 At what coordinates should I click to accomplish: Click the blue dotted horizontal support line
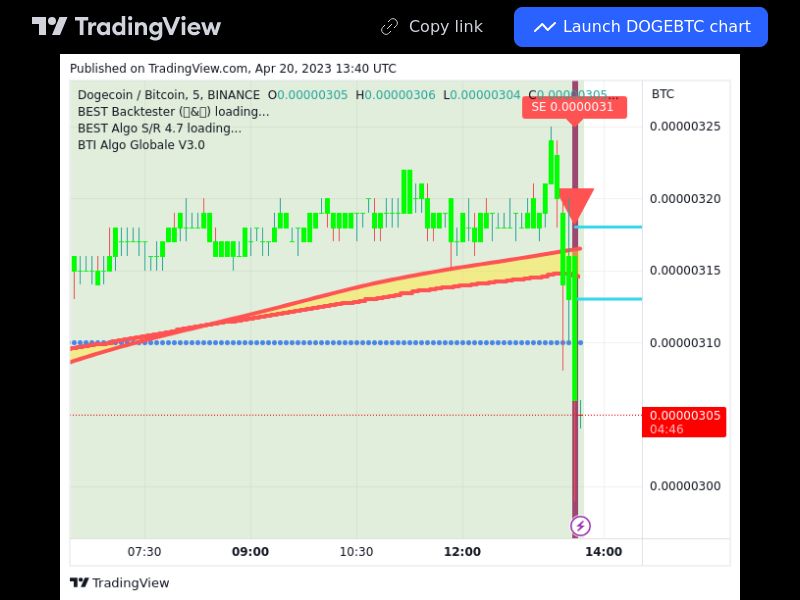coord(327,343)
